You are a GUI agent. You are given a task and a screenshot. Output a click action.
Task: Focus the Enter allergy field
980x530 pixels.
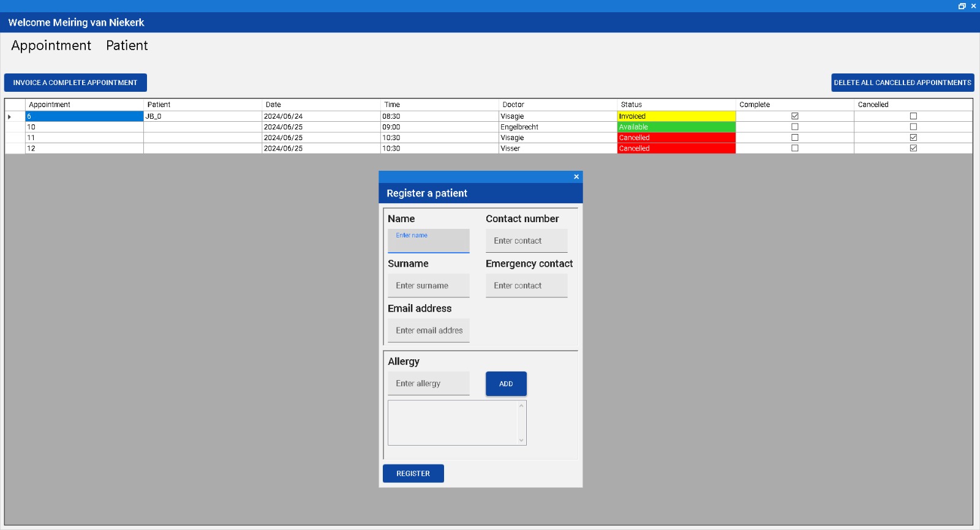click(429, 384)
